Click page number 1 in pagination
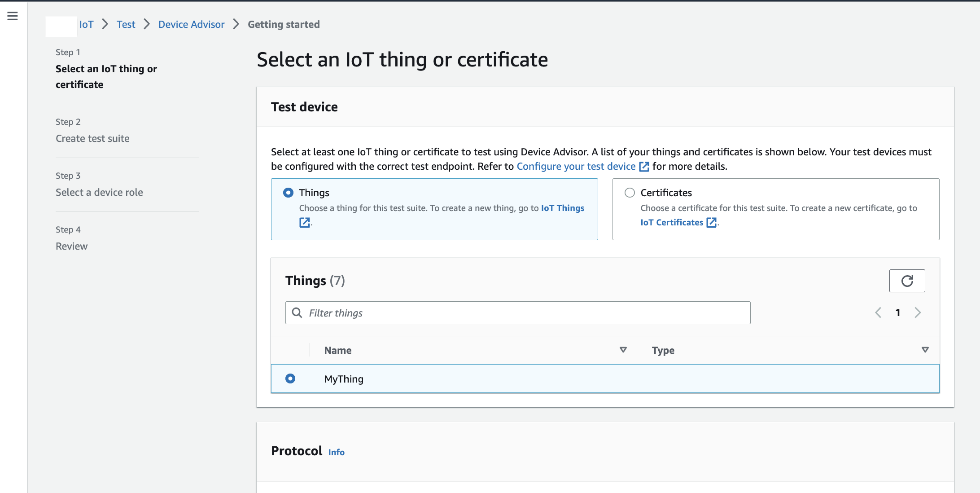 click(x=898, y=313)
